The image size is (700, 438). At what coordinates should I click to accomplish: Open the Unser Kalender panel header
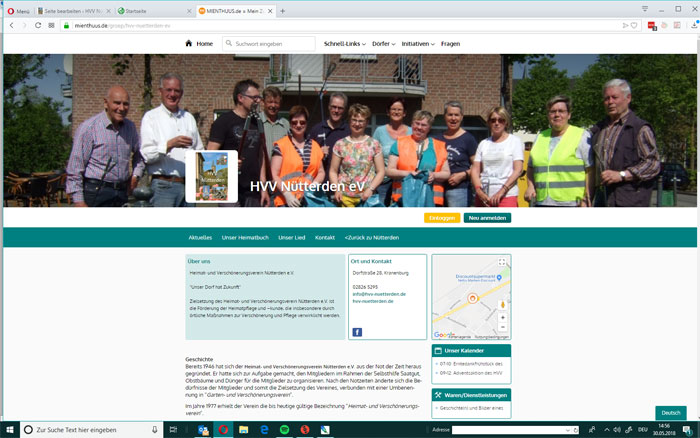click(471, 350)
